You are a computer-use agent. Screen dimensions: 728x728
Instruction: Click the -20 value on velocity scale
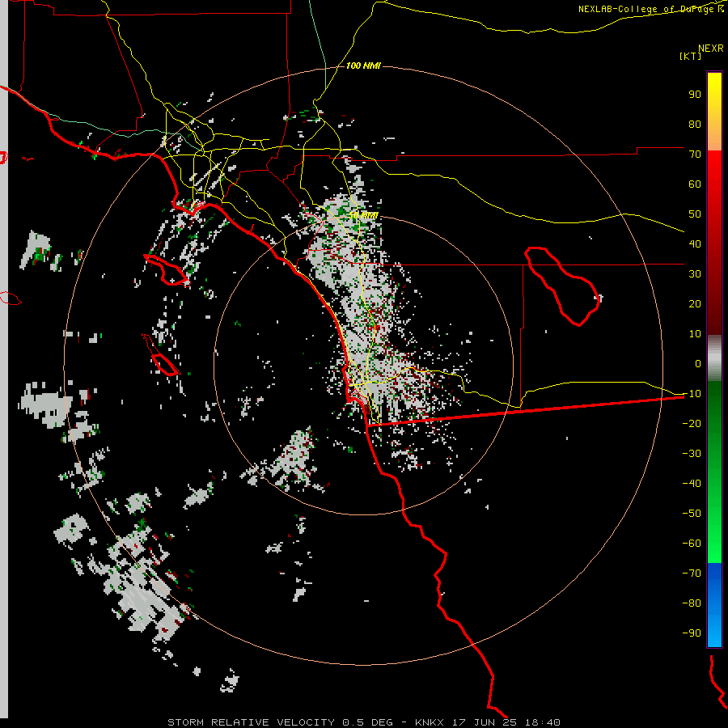tap(692, 423)
